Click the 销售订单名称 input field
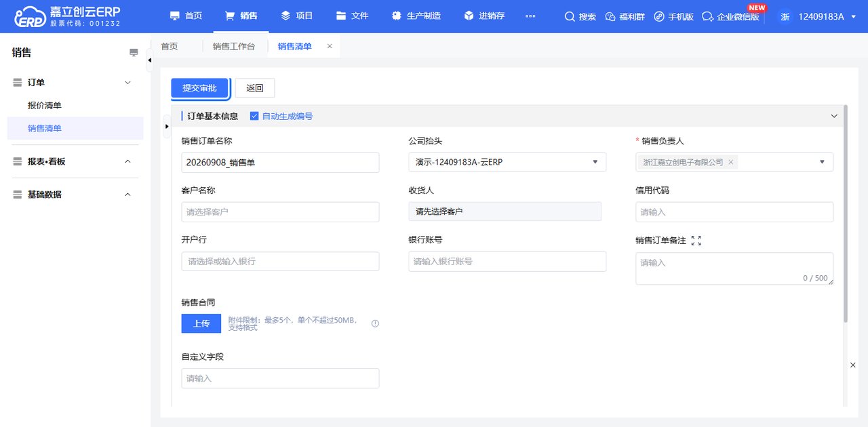 (x=280, y=163)
